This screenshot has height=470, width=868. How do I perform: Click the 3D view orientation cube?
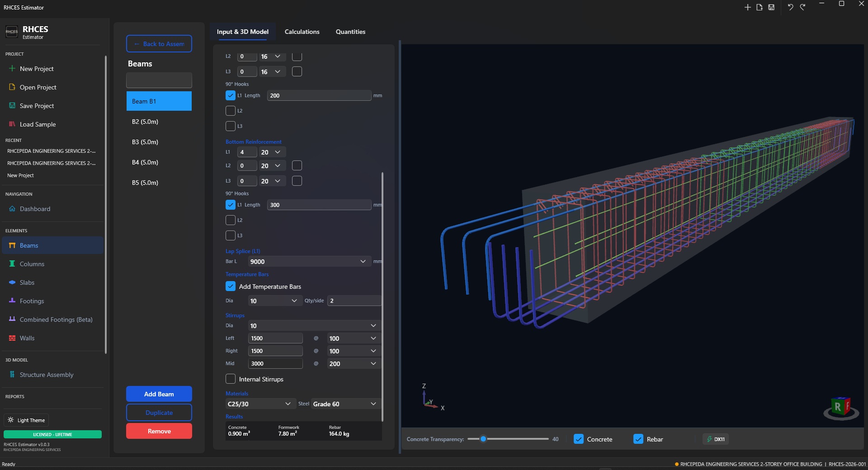pos(841,407)
